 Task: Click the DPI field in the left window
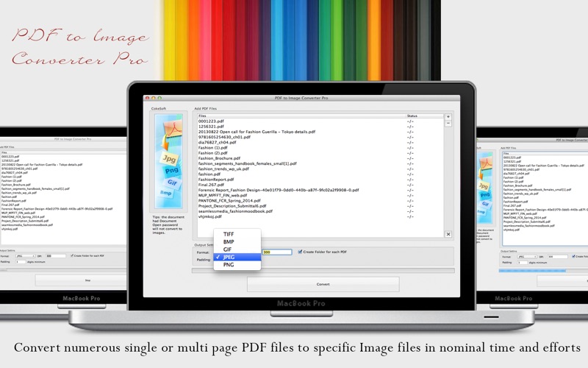56,256
